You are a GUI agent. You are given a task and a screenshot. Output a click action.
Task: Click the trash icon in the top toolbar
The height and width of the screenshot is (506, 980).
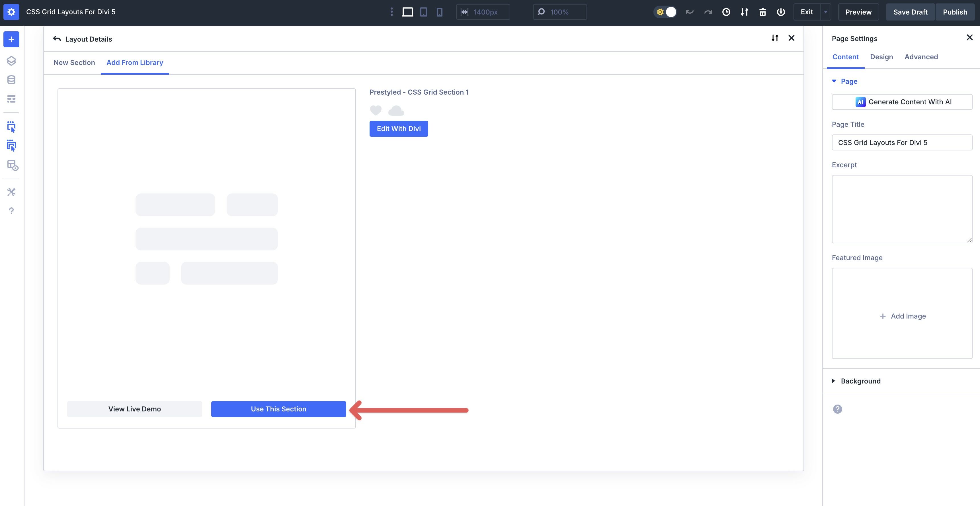pos(763,12)
